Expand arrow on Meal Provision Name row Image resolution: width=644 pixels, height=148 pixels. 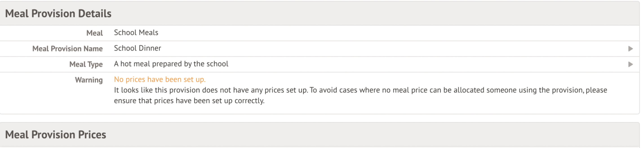630,49
